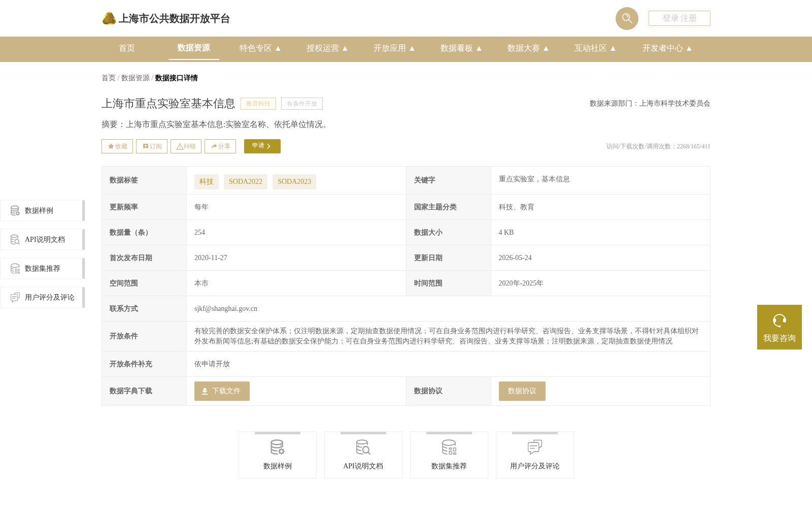Click the keyword text 重点实验室，基本信息
The image size is (812, 508).
tap(534, 179)
